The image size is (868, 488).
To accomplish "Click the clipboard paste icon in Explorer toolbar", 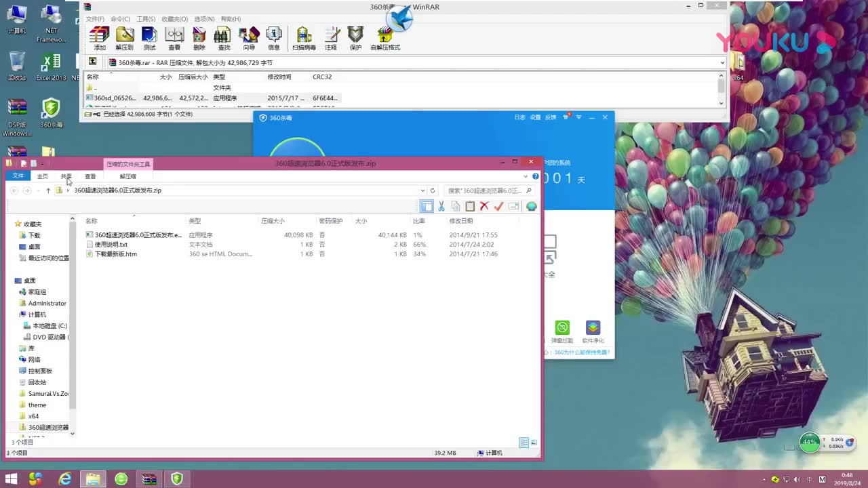I will pos(470,206).
